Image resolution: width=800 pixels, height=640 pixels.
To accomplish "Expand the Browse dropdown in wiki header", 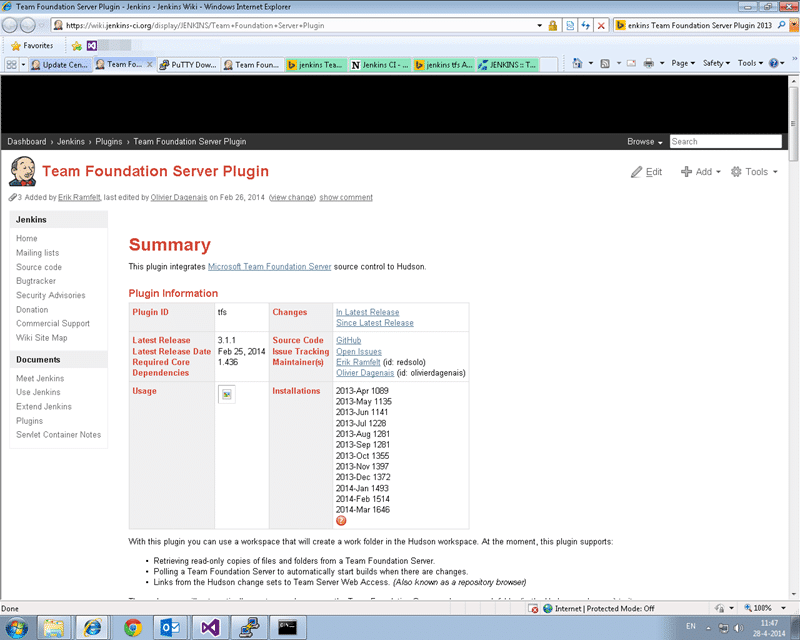I will tap(644, 141).
